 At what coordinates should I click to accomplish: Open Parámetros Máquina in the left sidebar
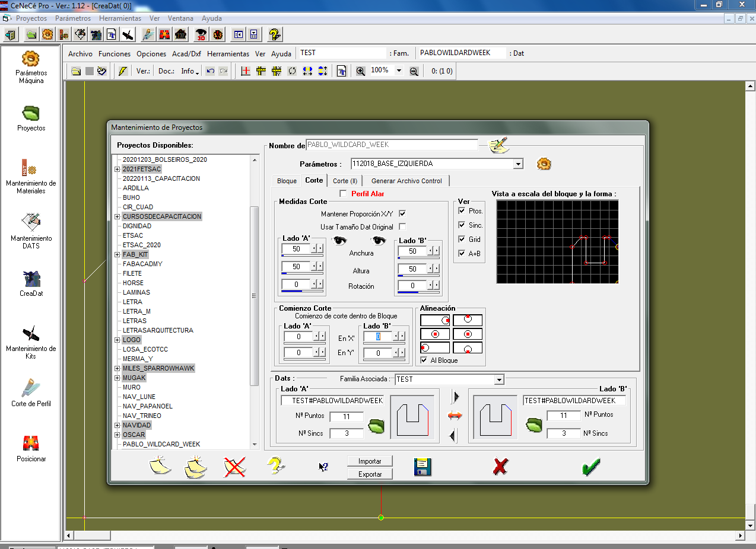(x=31, y=68)
